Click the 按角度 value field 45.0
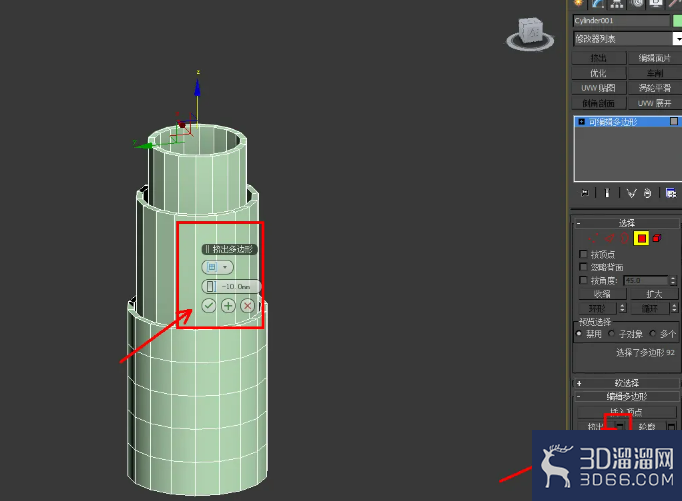The height and width of the screenshot is (501, 682). point(645,281)
